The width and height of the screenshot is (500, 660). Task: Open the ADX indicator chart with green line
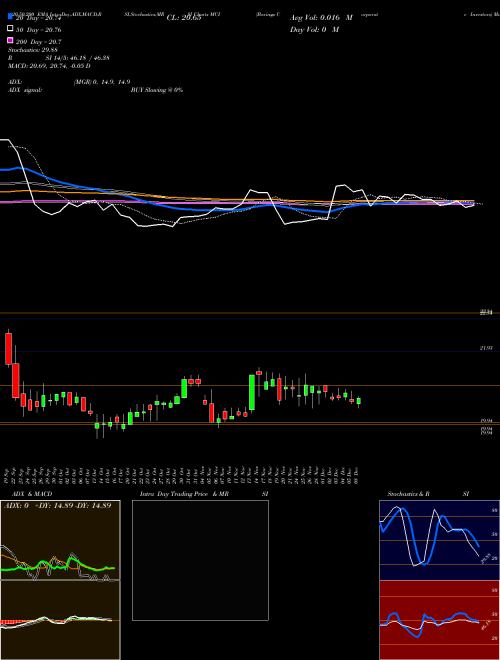60,540
